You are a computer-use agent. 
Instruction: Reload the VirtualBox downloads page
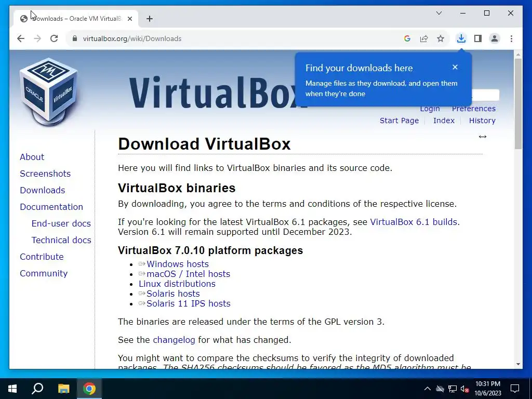[54, 38]
